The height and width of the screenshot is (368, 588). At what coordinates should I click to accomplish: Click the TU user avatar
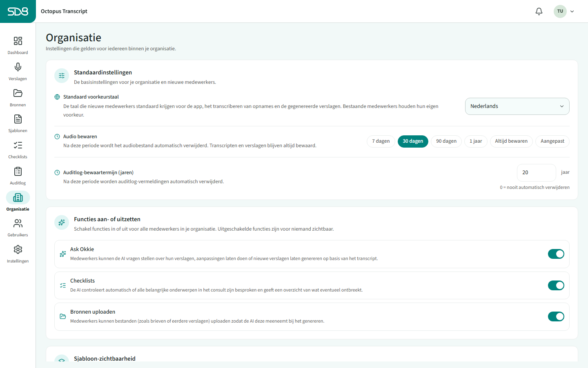coord(560,11)
